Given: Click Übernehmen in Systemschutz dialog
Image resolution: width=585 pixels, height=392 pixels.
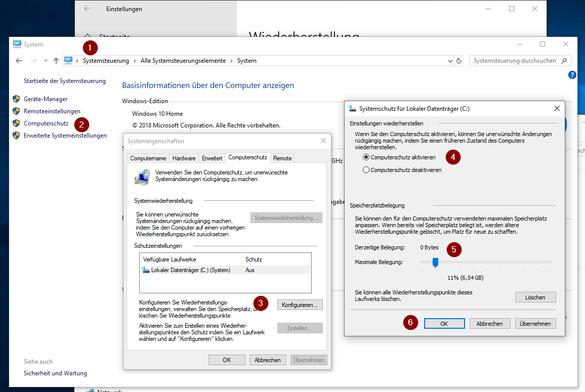Looking at the screenshot, I should click(535, 323).
